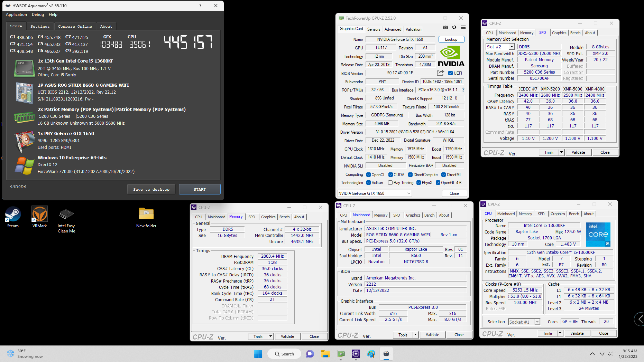The height and width of the screenshot is (362, 644).
Task: Open the New folder desktop icon
Action: 146,217
